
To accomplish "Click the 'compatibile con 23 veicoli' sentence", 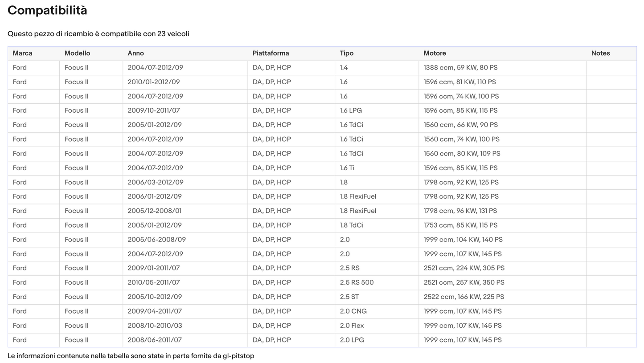I will (98, 34).
